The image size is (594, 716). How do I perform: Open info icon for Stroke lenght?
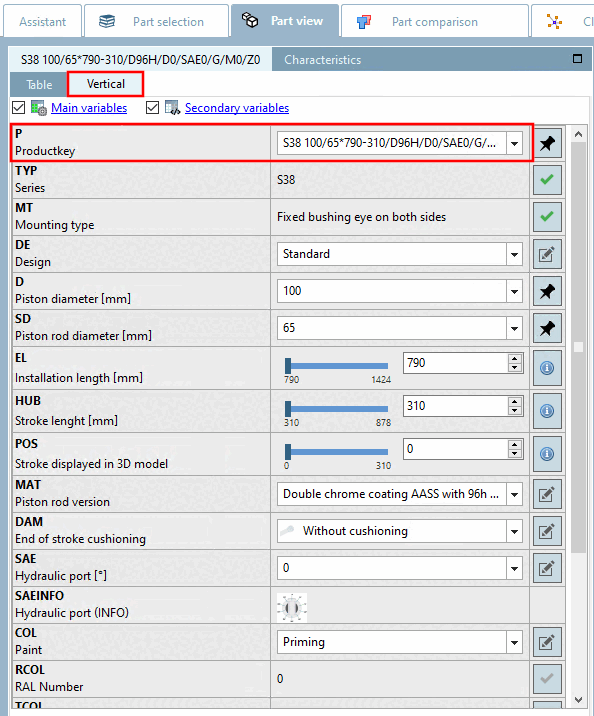click(547, 411)
